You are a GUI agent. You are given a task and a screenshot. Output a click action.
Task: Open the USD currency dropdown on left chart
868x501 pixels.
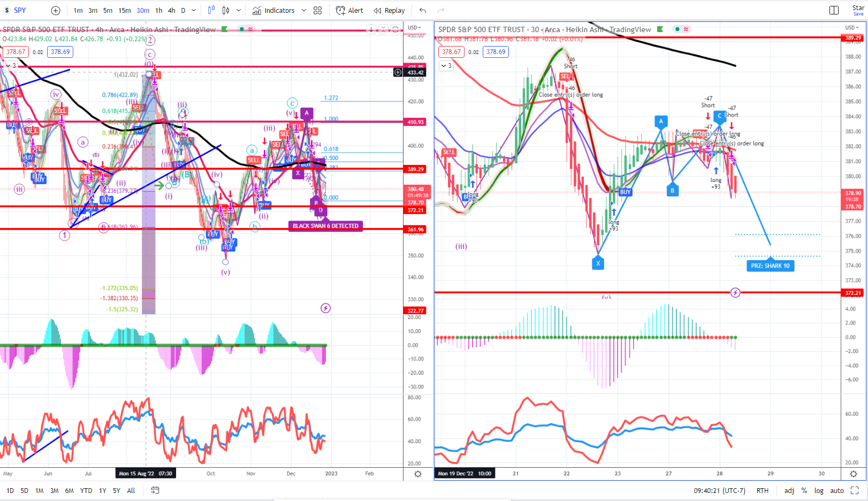coord(414,27)
